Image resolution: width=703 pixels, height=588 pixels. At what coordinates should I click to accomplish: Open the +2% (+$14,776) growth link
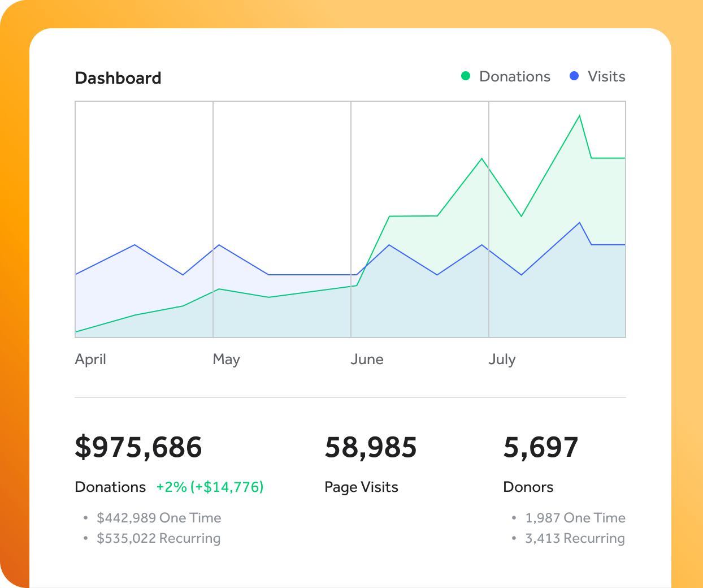[x=210, y=487]
